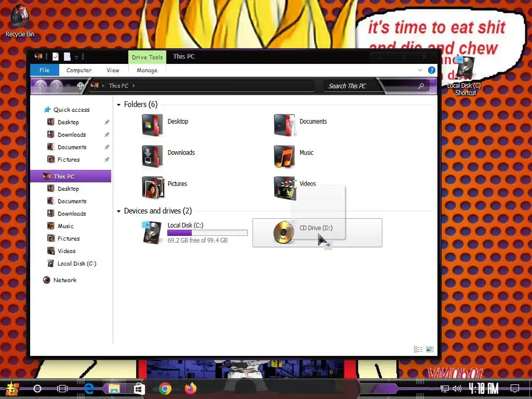The image size is (532, 399).
Task: Open the File menu
Action: pyautogui.click(x=45, y=70)
